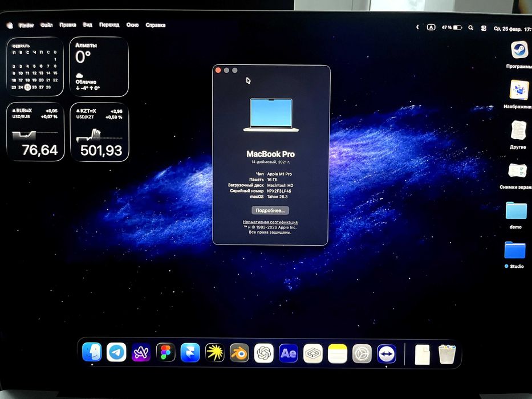
Task: Open System Settings from the Dock
Action: [x=362, y=354]
